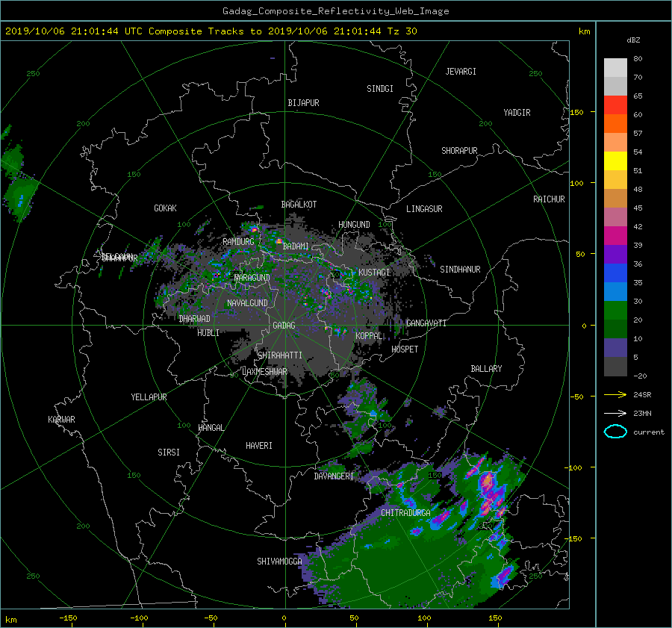Select the bright green 20-30 dBZ swatch

[615, 311]
